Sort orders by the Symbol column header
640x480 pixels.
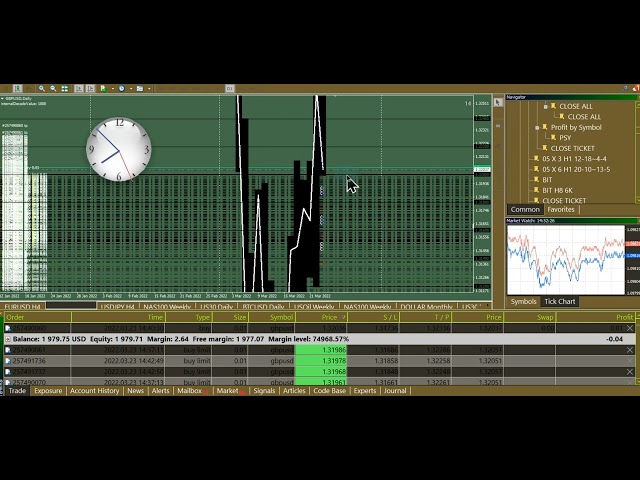pyautogui.click(x=281, y=317)
